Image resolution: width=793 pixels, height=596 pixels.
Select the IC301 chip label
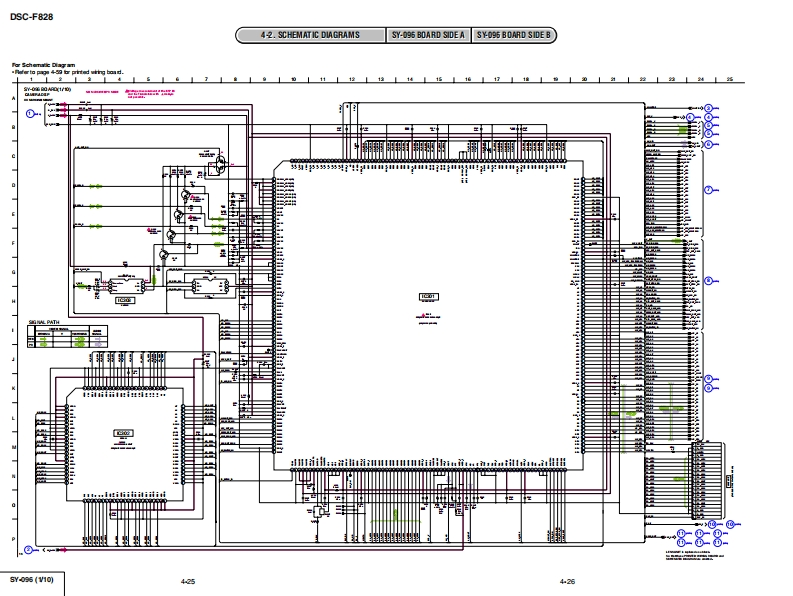pos(427,297)
